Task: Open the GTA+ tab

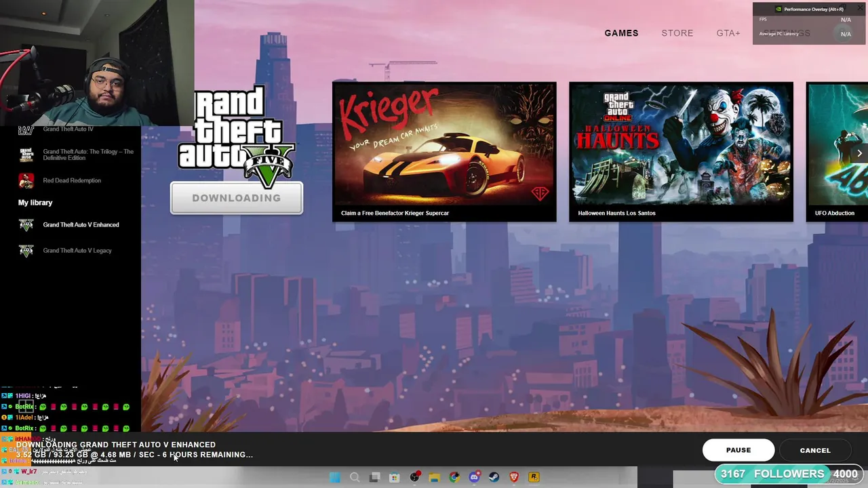Action: pos(728,33)
